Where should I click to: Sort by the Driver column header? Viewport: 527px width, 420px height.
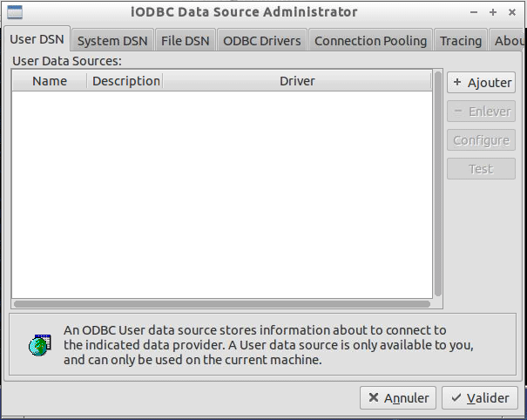[x=297, y=81]
